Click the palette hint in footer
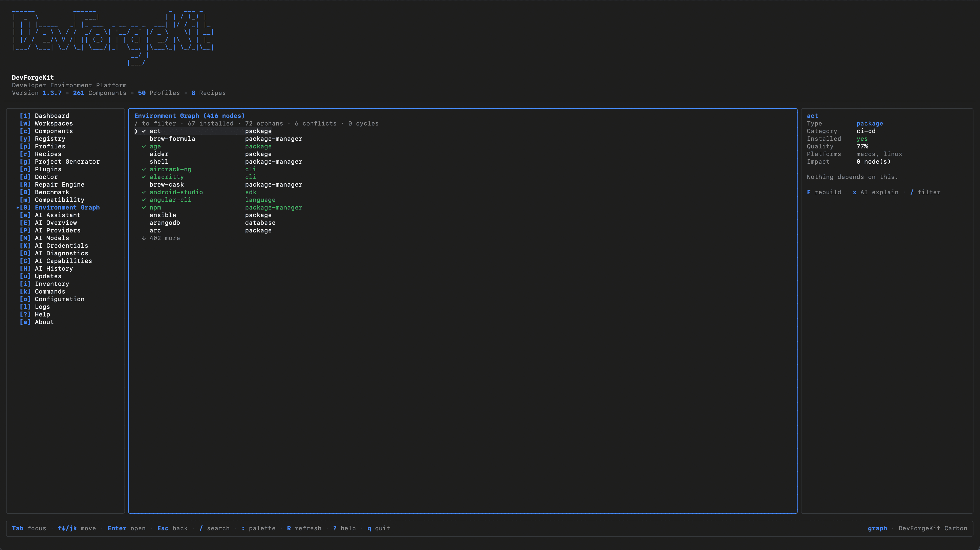 [x=258, y=528]
